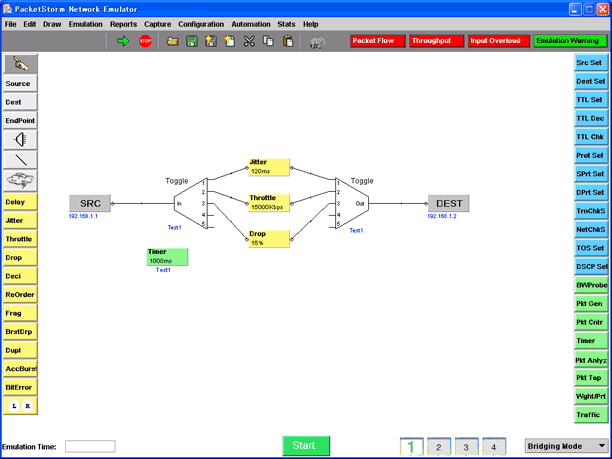Select the DEST node on canvas
This screenshot has width=612, height=459.
click(449, 203)
